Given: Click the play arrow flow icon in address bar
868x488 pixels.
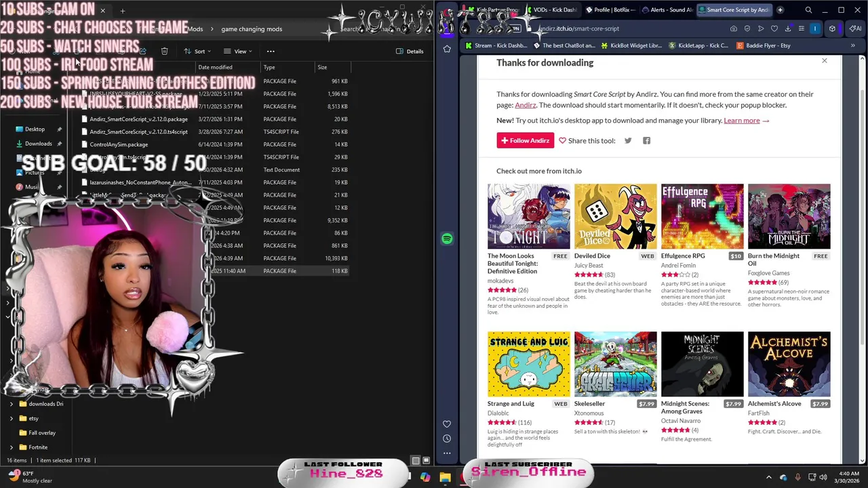Looking at the screenshot, I should [x=761, y=28].
